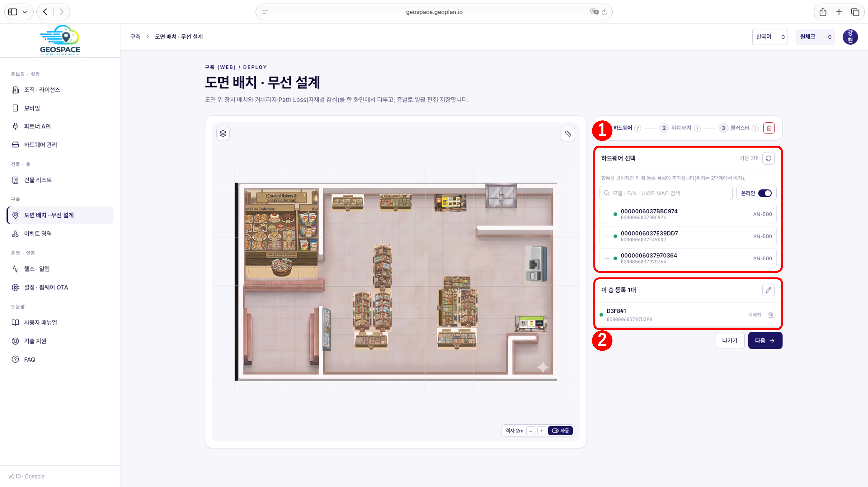
Task: Reload the page in the browser
Action: (604, 12)
